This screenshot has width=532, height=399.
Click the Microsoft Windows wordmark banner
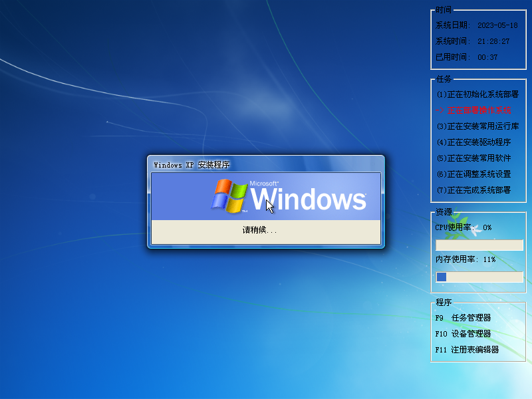pyautogui.click(x=266, y=196)
